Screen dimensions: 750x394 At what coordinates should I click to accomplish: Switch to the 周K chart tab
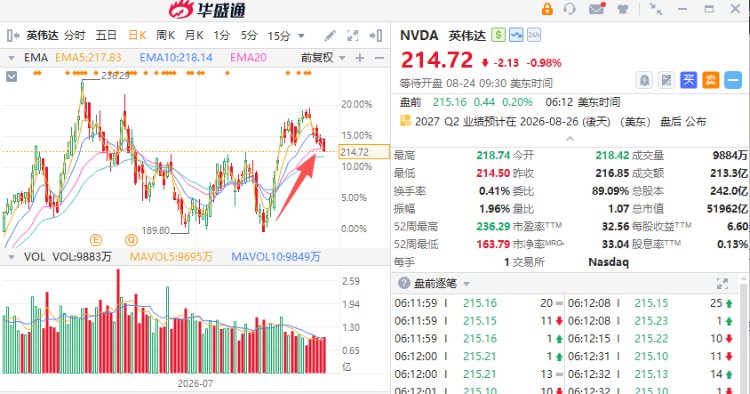pos(165,35)
